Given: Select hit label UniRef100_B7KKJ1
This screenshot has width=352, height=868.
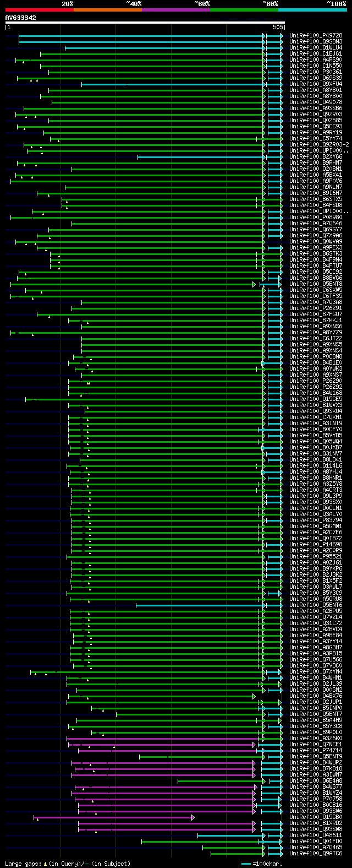Looking at the screenshot, I should tap(316, 321).
